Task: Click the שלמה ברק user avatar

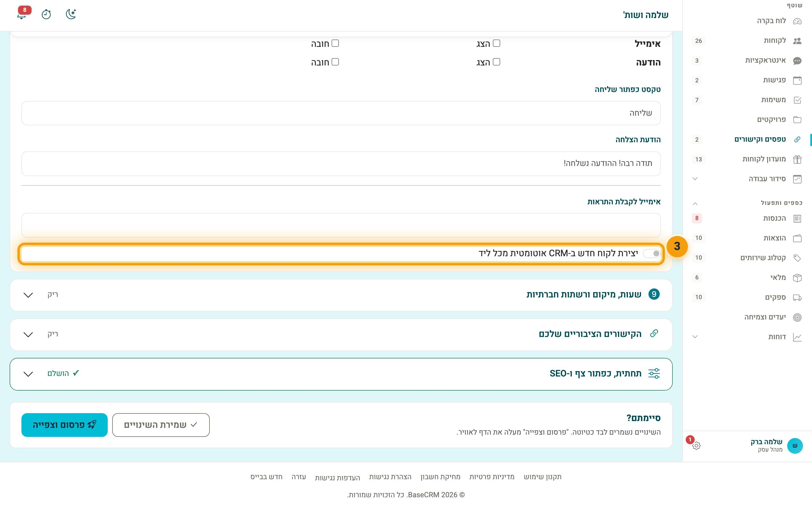Action: click(795, 446)
